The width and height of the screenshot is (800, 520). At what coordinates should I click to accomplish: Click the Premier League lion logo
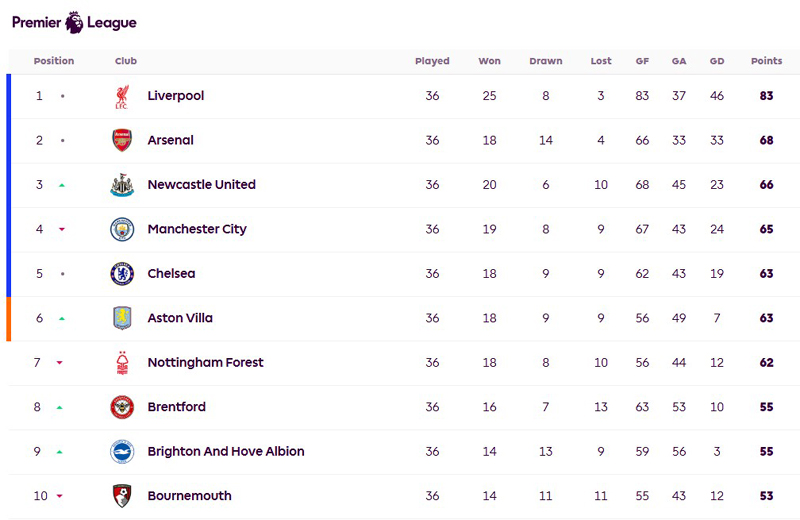coord(74,22)
